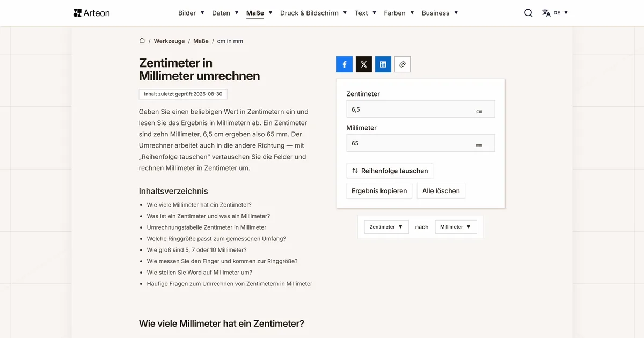The width and height of the screenshot is (644, 338).
Task: Click the Arteon logo
Action: click(91, 13)
